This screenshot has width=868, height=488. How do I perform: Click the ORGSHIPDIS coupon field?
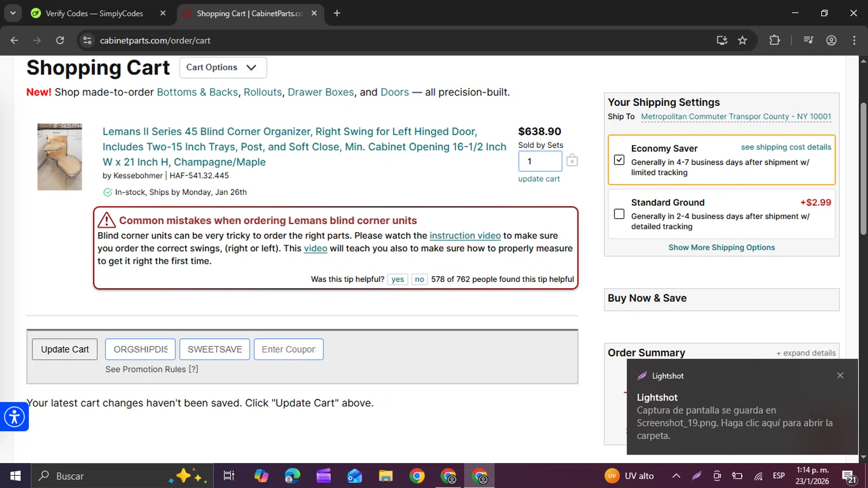[141, 349]
